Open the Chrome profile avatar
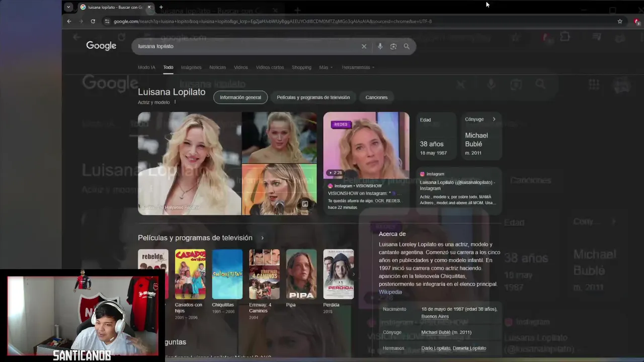Viewport: 644px width, 362px height. pyautogui.click(x=637, y=21)
